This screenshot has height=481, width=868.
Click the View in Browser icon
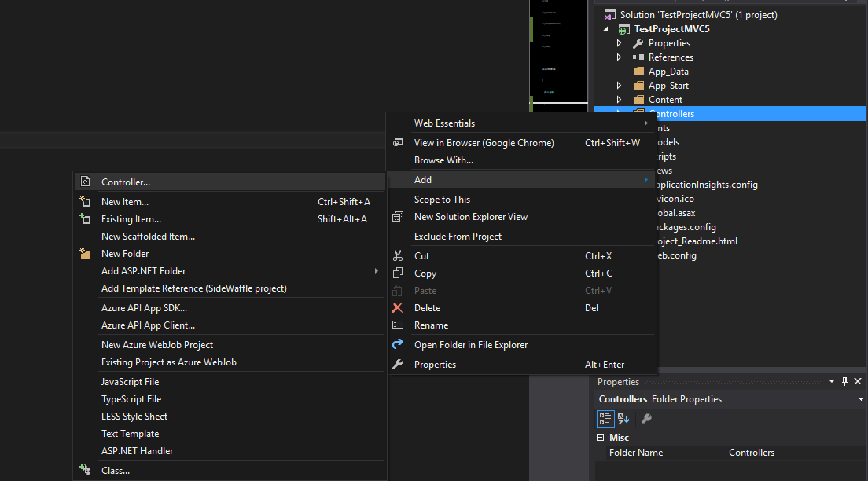(x=398, y=143)
